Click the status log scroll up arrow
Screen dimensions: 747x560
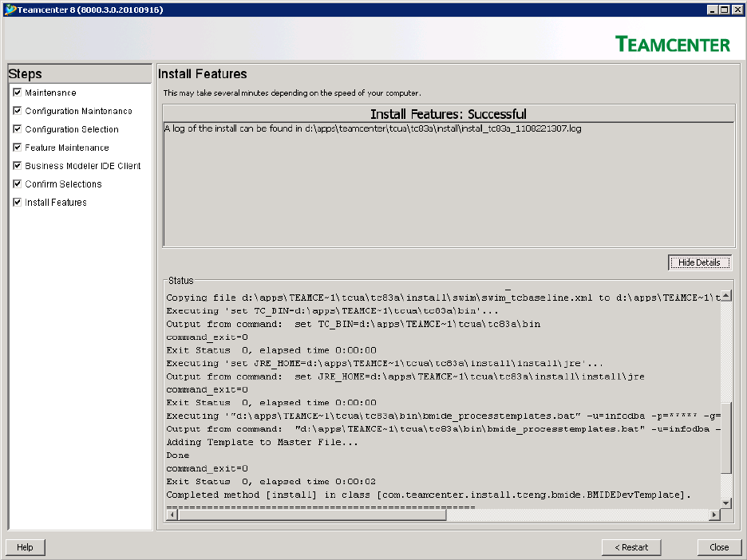coord(725,296)
